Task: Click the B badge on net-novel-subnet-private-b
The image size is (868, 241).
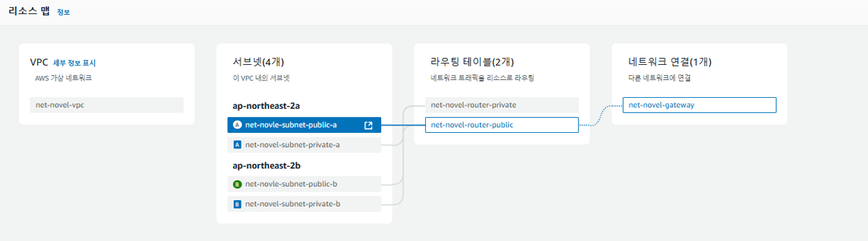Action: (x=237, y=204)
